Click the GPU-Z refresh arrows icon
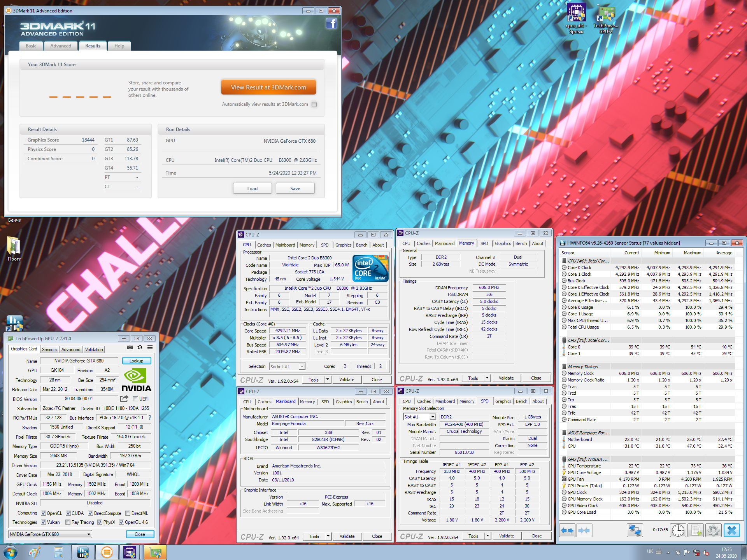 click(140, 347)
